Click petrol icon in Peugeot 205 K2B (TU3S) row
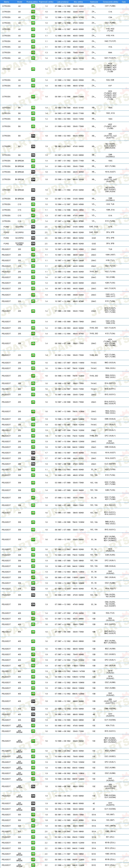 pos(33,283)
